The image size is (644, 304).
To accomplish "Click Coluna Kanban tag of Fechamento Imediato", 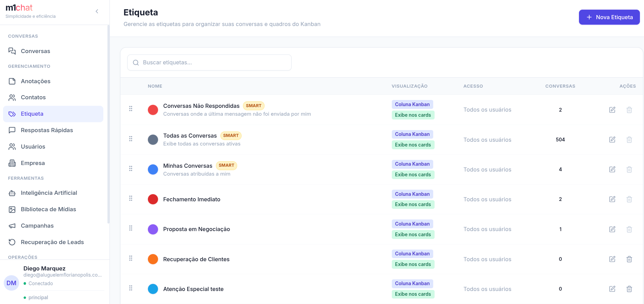I will click(412, 194).
